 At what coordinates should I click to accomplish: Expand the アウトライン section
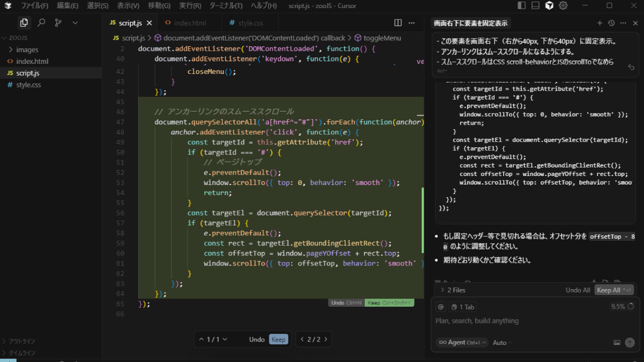tap(51, 341)
